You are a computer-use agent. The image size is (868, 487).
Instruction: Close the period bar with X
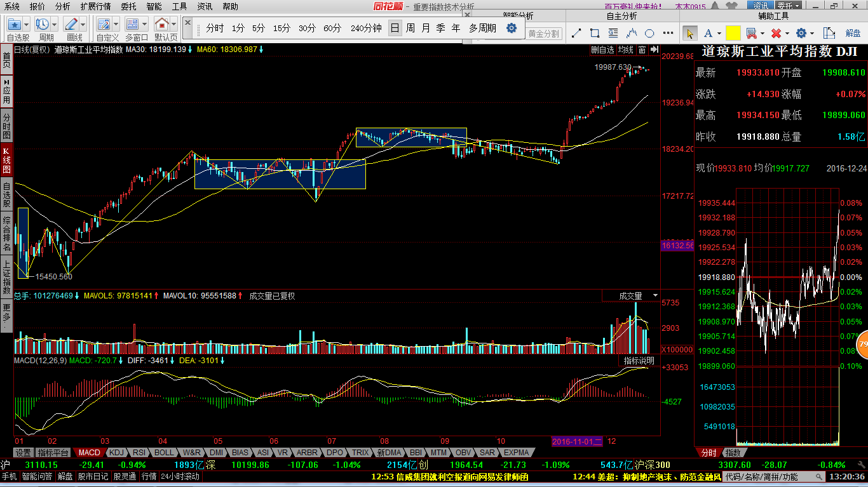(187, 23)
